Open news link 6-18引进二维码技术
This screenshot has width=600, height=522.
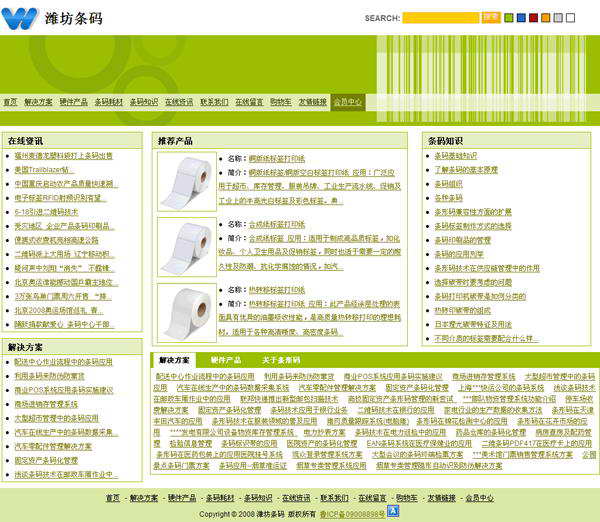point(46,212)
